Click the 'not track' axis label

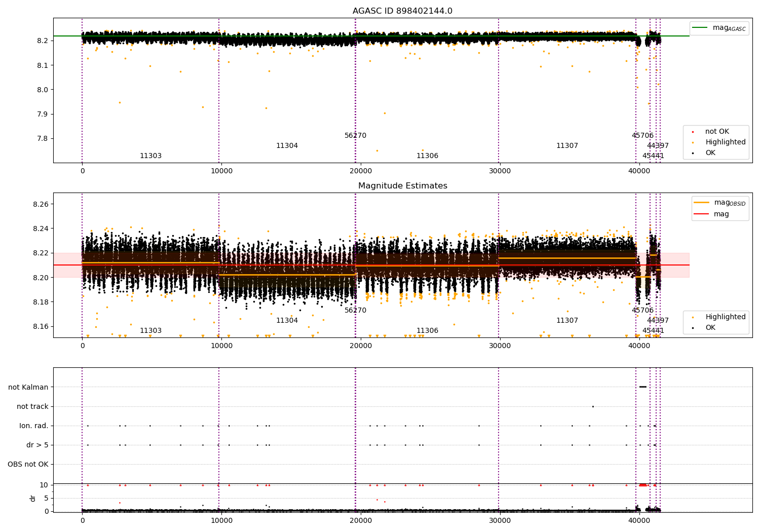32,406
